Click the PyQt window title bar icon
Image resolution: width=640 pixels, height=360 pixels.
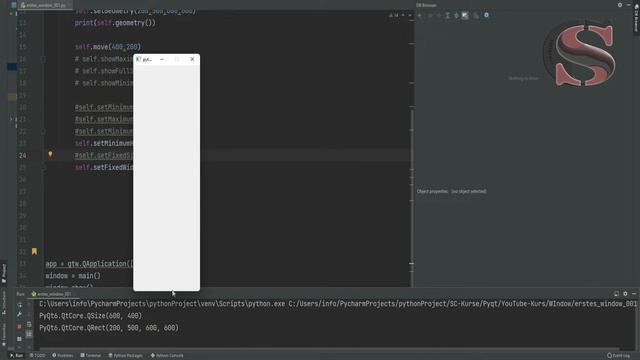click(x=138, y=59)
